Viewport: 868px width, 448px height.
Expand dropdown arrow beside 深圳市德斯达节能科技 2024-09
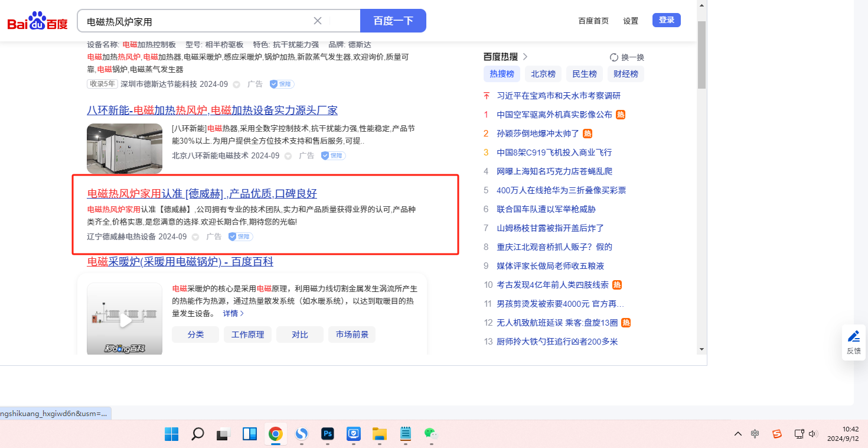point(237,85)
